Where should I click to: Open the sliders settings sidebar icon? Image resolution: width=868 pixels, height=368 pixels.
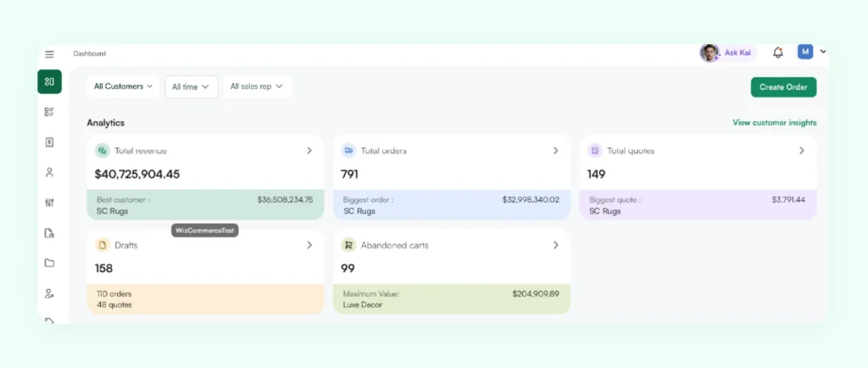point(49,203)
